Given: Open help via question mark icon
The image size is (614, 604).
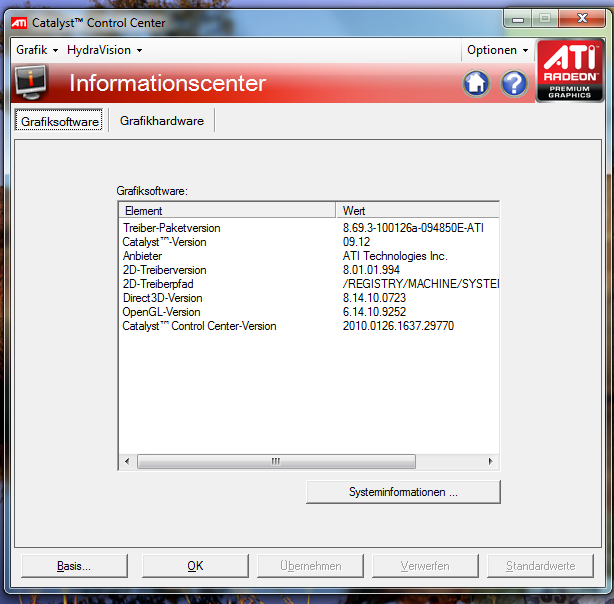Looking at the screenshot, I should (x=514, y=83).
